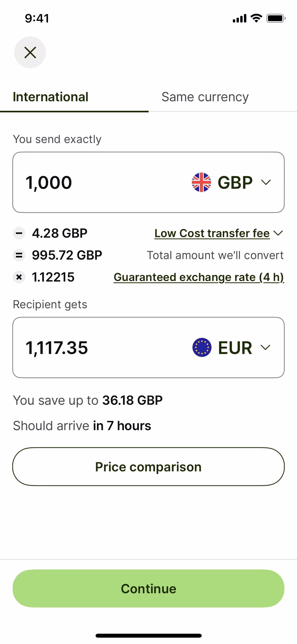
Task: Tap the battery icon in status bar
Action: click(x=276, y=18)
